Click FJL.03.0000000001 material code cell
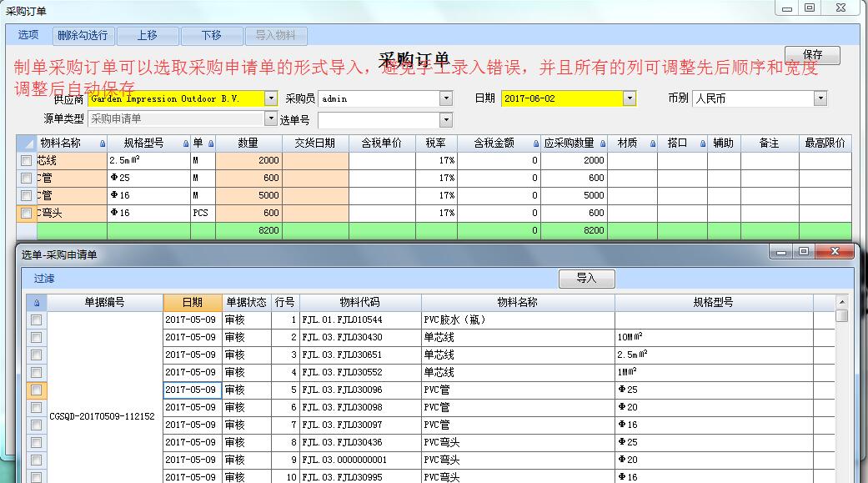The image size is (868, 483). [x=360, y=460]
